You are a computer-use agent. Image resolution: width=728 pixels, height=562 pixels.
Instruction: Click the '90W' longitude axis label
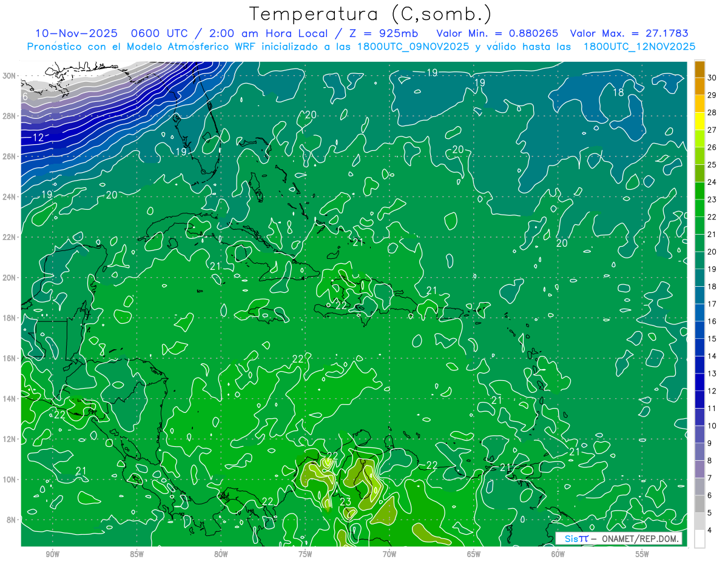pos(52,554)
